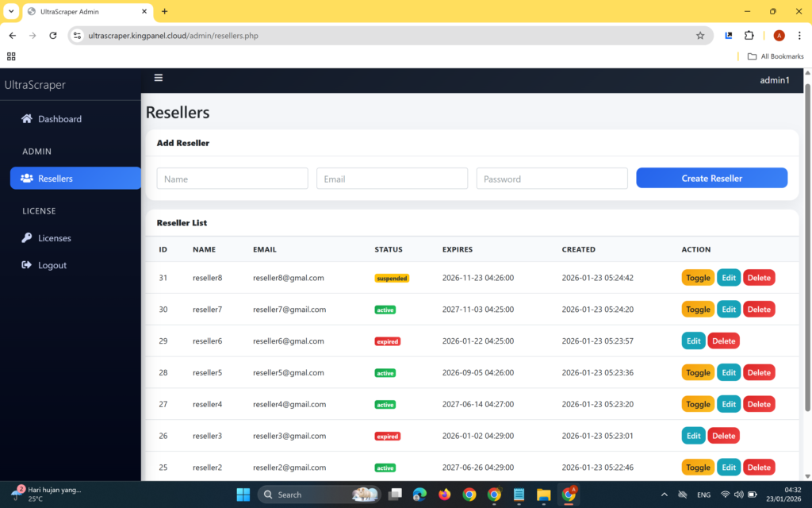This screenshot has height=508, width=812.
Task: Click the Create Reseller button
Action: coord(711,178)
